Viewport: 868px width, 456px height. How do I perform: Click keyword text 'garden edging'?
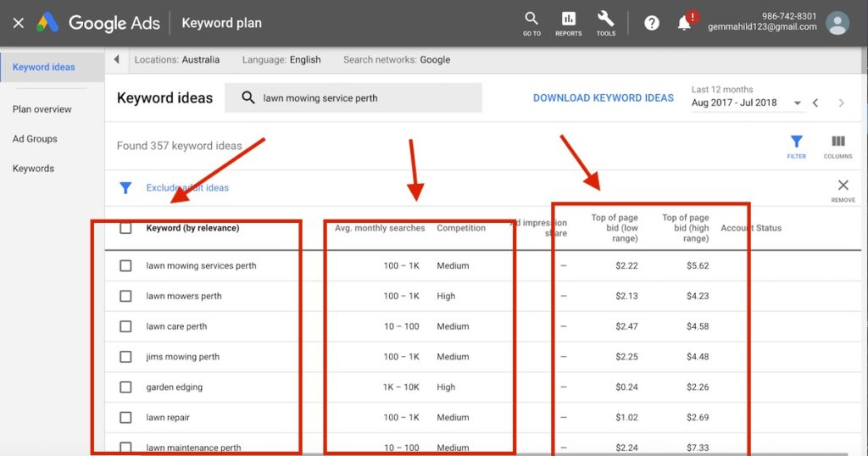tap(175, 387)
